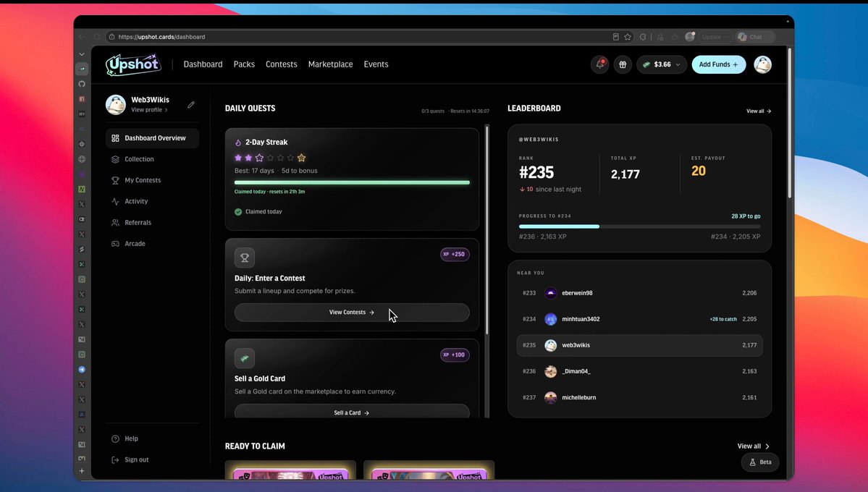Click the pencil edit-profile icon
868x492 pixels.
(x=191, y=105)
